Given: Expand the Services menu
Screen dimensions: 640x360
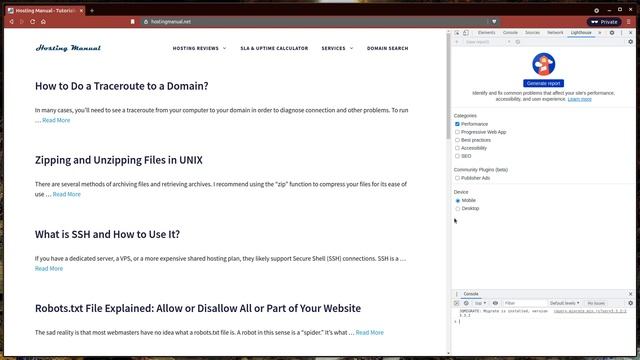Looking at the screenshot, I should pos(337,48).
